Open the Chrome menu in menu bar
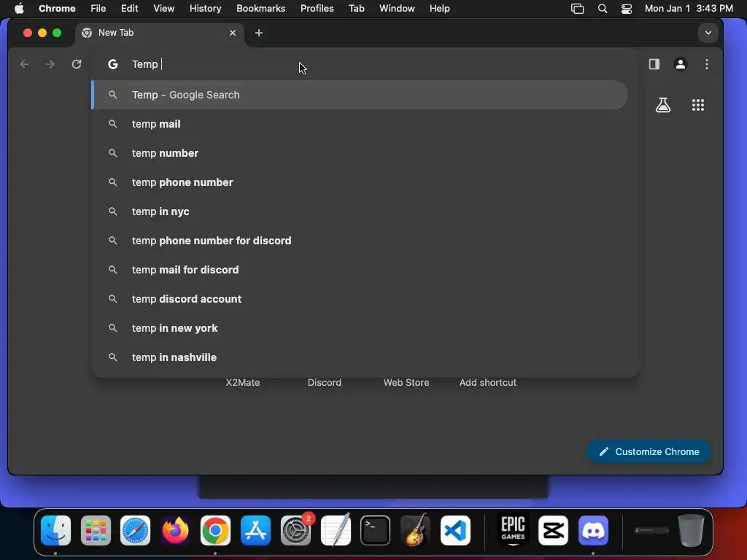Viewport: 747px width, 560px height. pos(57,8)
